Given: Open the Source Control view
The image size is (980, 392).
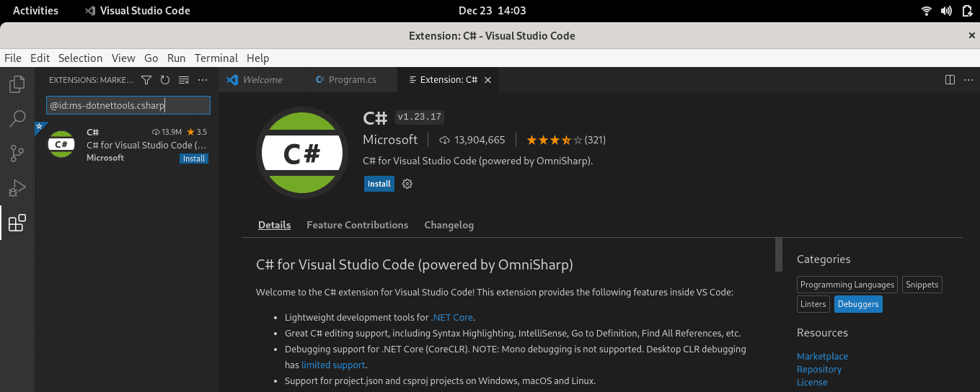Looking at the screenshot, I should click(17, 153).
